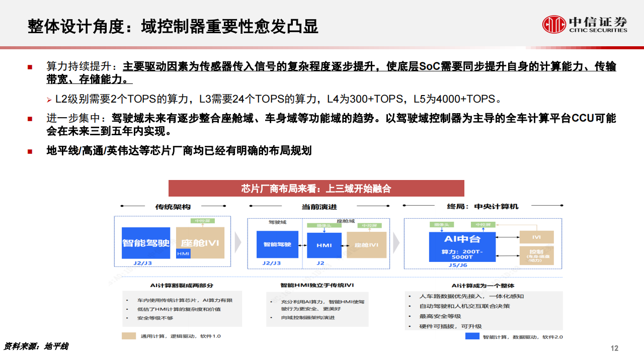644x362 pixels.
Task: Click the blue 智能驾驶 box in 当前演进 panel
Action: tap(277, 245)
